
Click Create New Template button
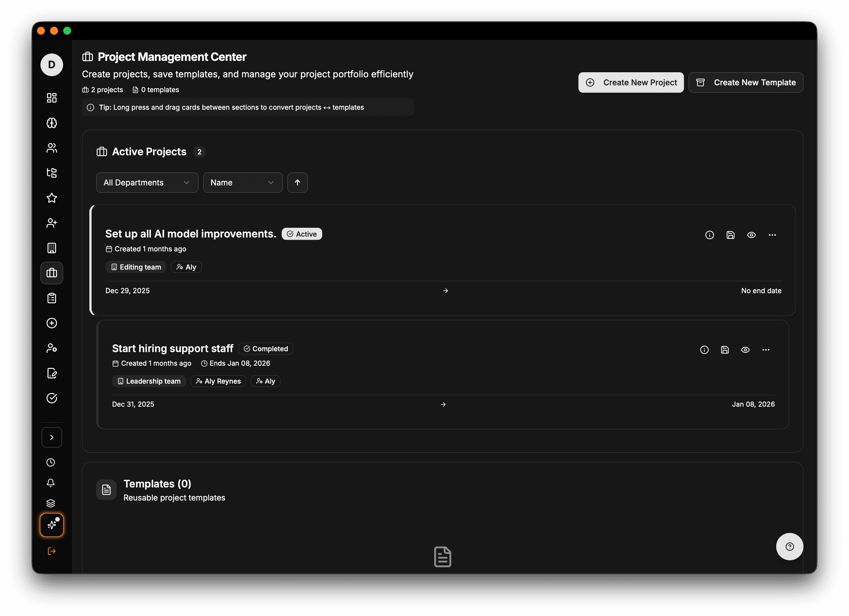click(x=746, y=82)
